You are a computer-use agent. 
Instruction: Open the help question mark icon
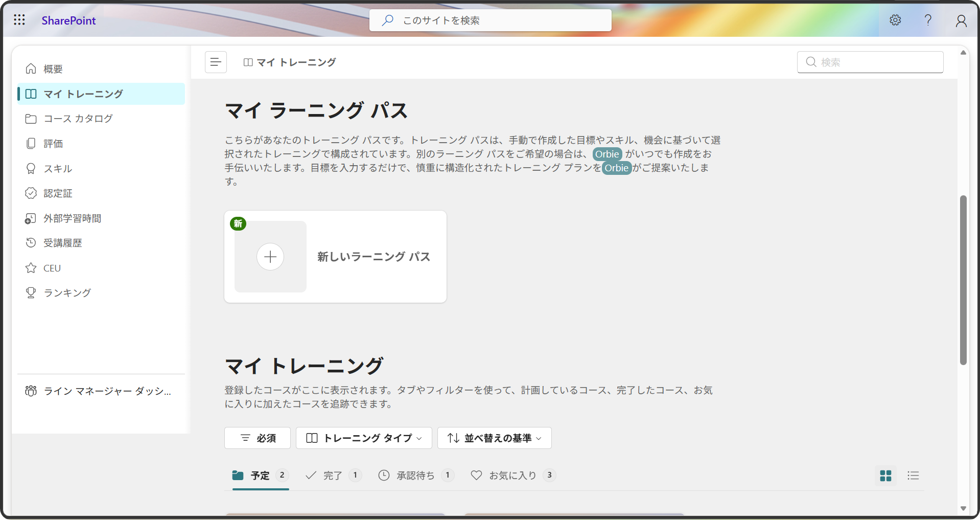point(928,20)
